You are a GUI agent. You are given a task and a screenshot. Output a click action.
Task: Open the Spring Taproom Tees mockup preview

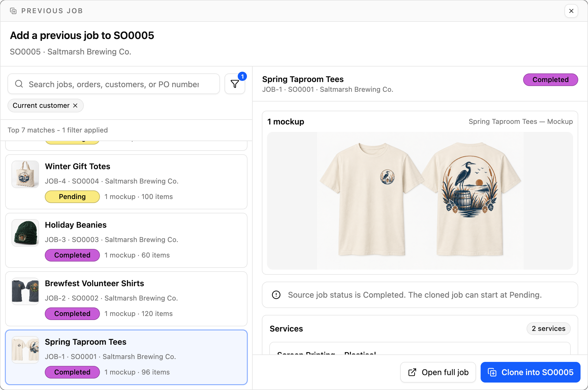[420, 201]
